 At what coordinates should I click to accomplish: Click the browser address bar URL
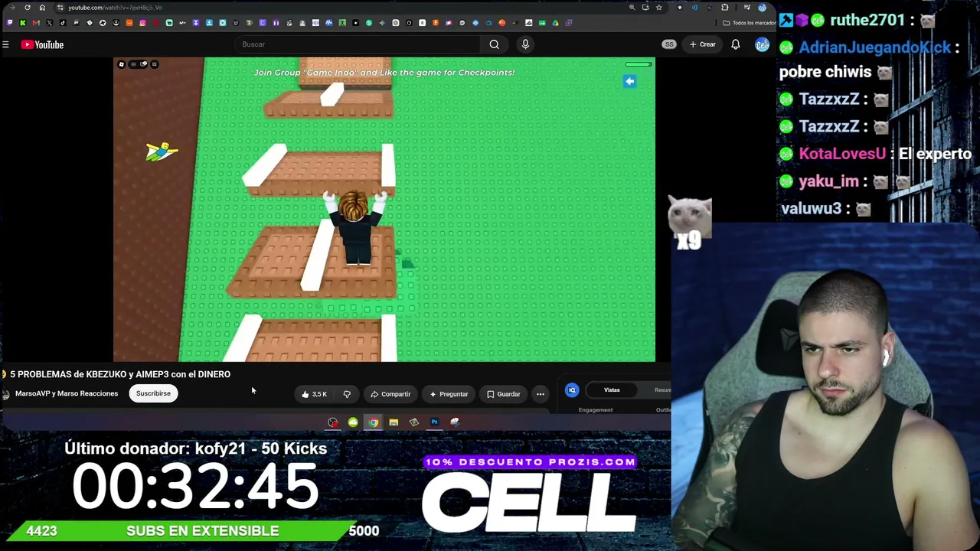(115, 8)
